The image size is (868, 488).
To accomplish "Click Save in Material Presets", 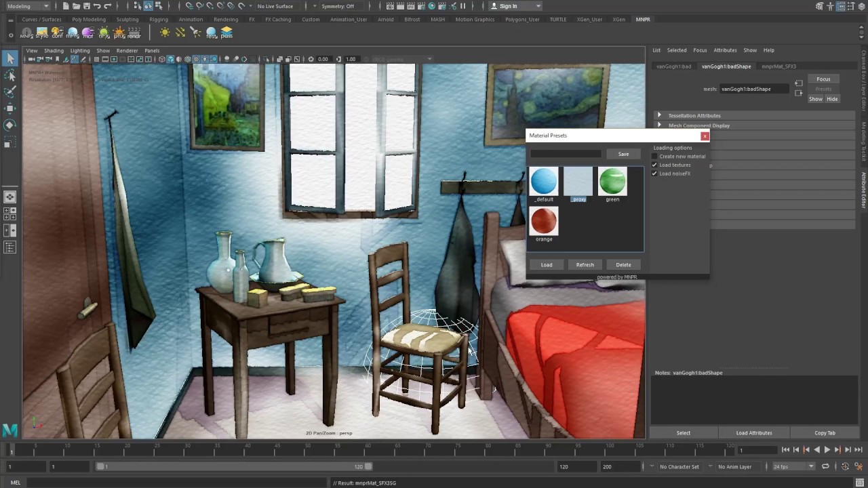I will tap(623, 154).
